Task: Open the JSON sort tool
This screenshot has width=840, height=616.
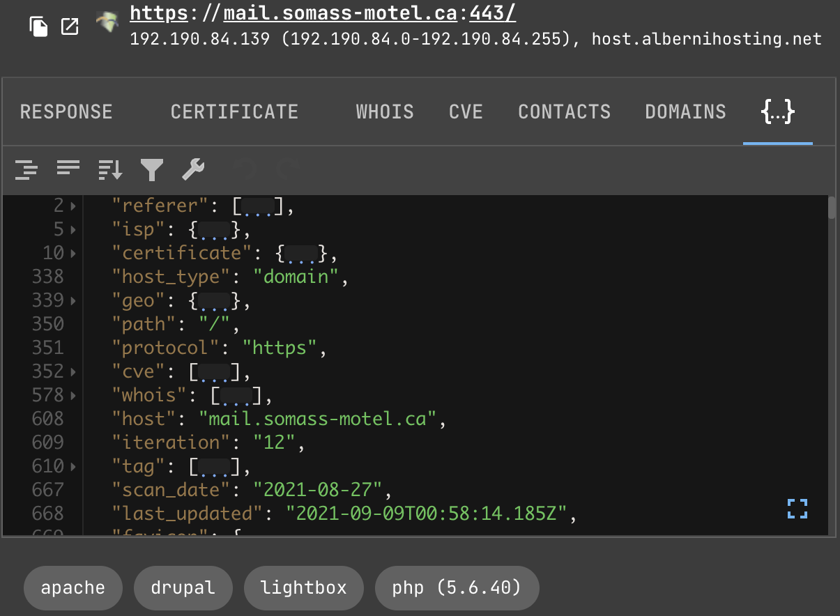Action: tap(109, 169)
